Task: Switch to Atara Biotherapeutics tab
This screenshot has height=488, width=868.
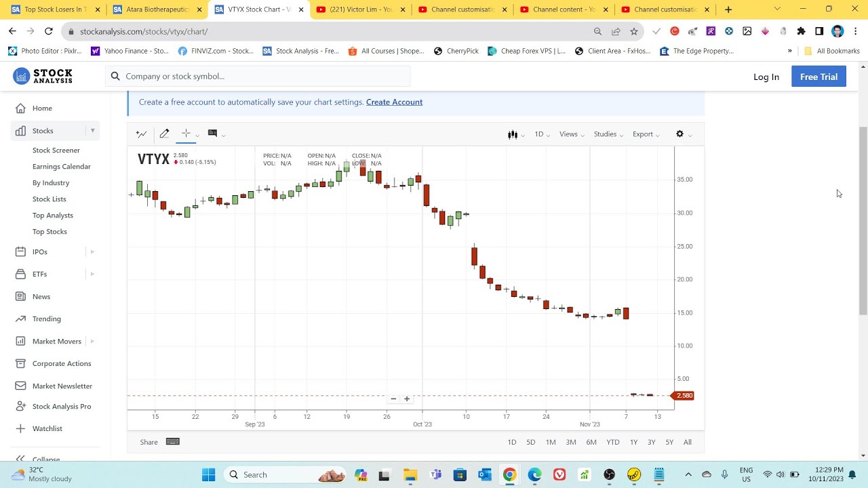Action: pyautogui.click(x=156, y=9)
